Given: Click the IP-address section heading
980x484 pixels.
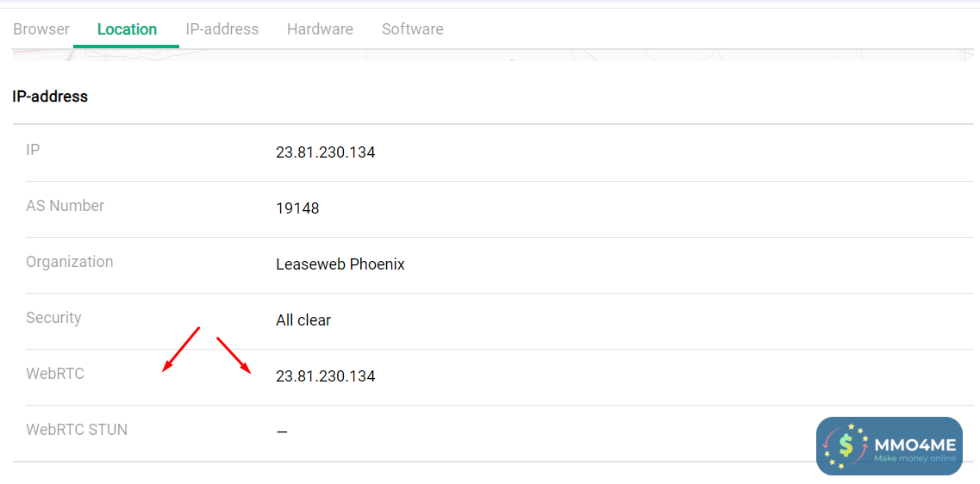Looking at the screenshot, I should pos(50,96).
